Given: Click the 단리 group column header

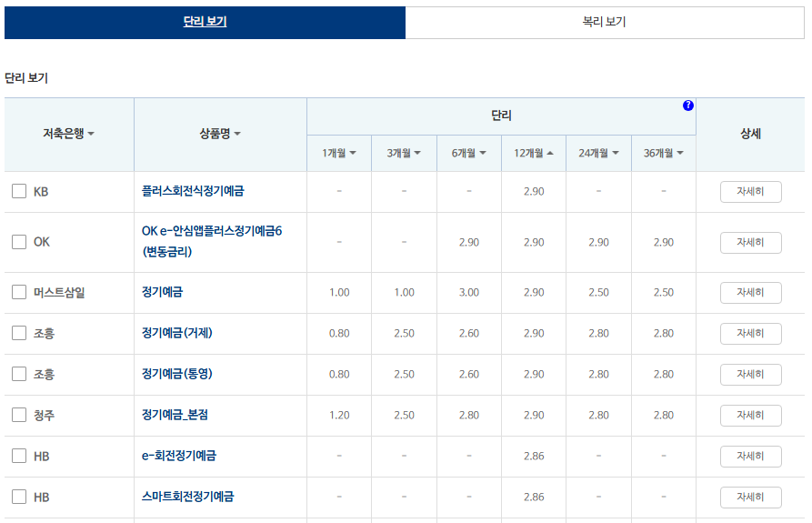Looking at the screenshot, I should coord(501,116).
